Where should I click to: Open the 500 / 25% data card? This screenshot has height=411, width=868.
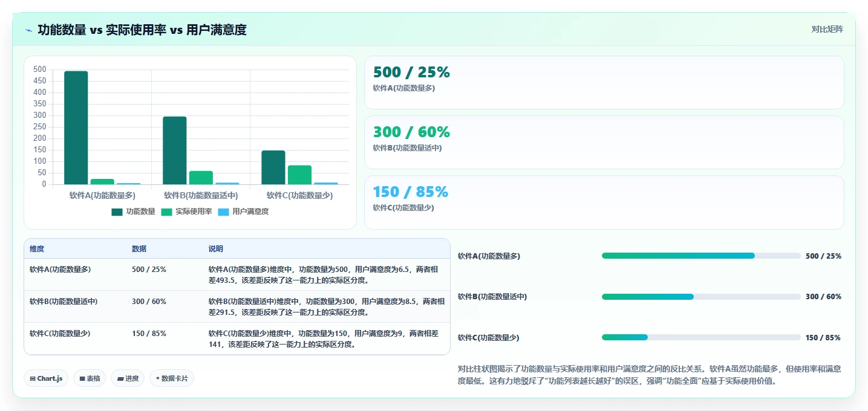coord(604,82)
